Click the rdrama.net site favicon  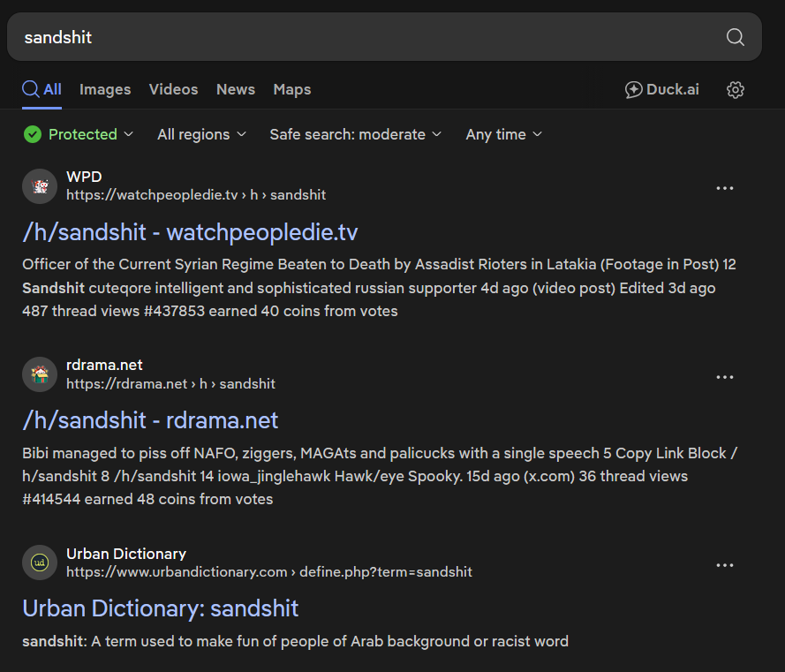[x=40, y=374]
